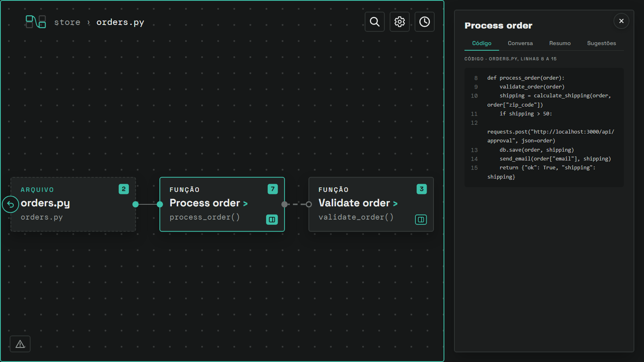
Task: Close the Process order panel
Action: 621,21
